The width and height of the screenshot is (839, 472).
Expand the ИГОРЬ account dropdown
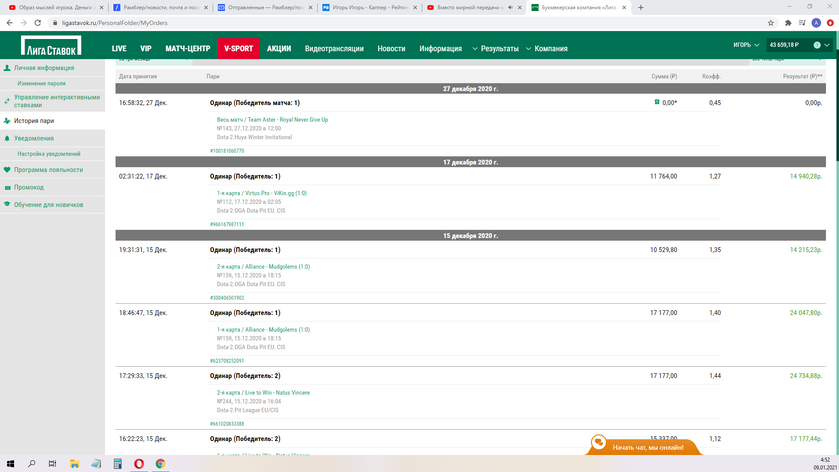(746, 45)
